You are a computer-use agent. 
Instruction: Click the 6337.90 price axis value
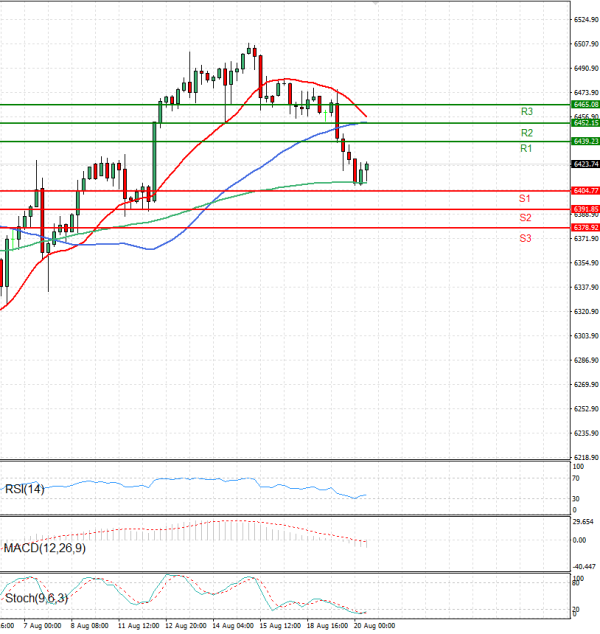(x=586, y=287)
